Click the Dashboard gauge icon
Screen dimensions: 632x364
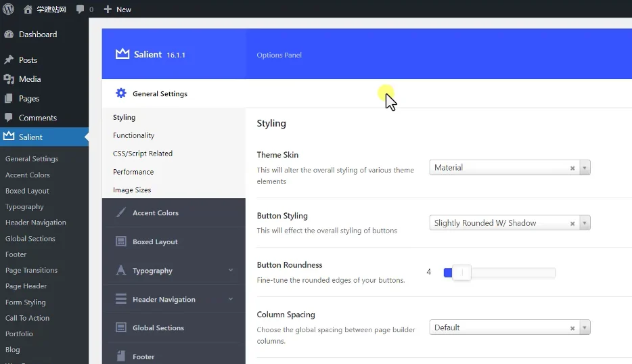point(9,35)
